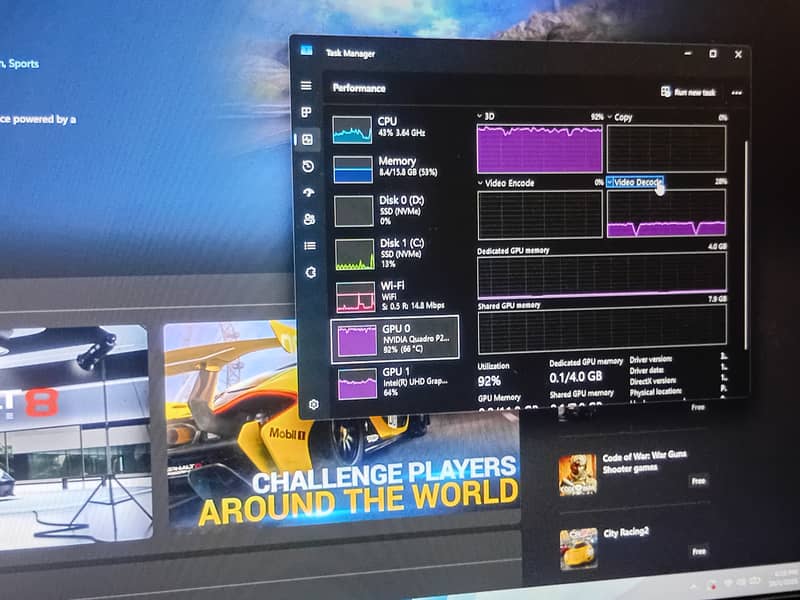Open the Sports category link in Store
Viewport: 800px width, 600px height.
[x=23, y=64]
